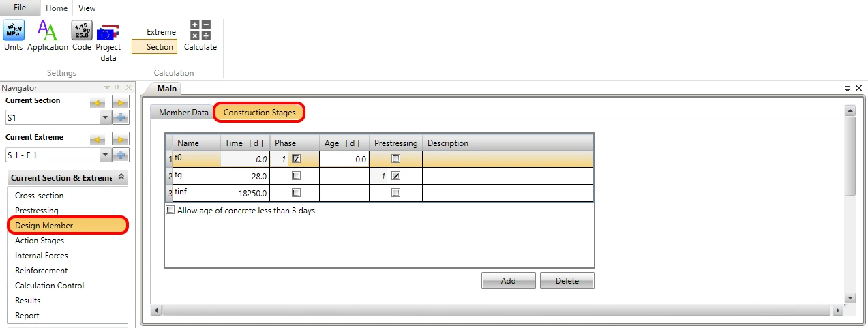The height and width of the screenshot is (328, 868).
Task: Go to previous Current Section arrow
Action: (98, 102)
